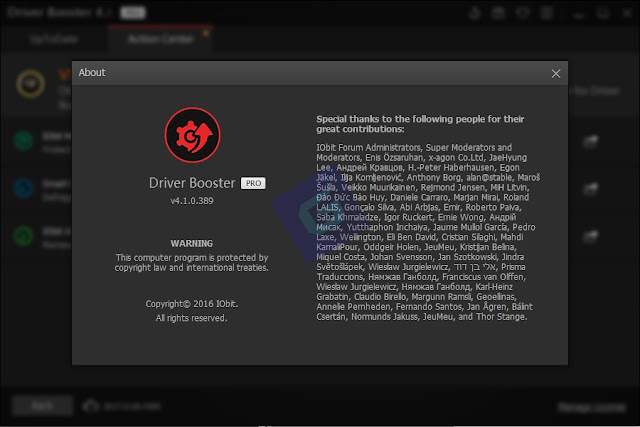
Task: Click the PRO badge next to Driver Booster
Action: tap(253, 183)
